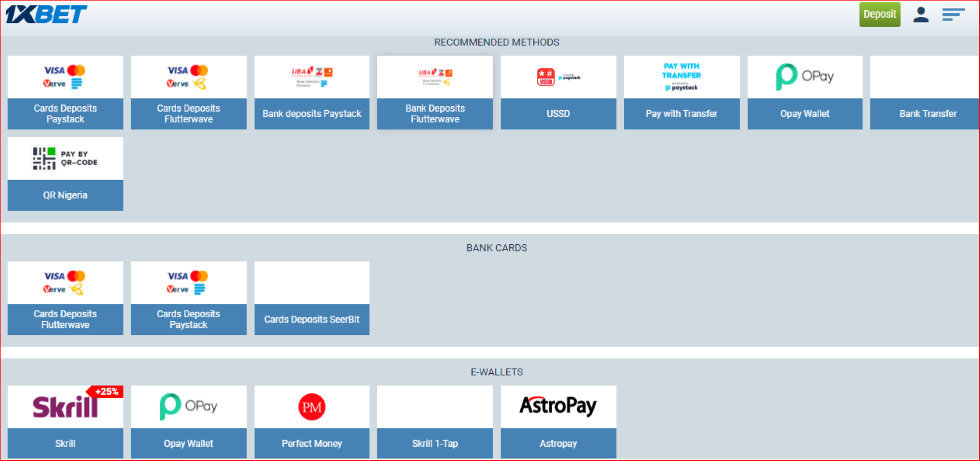This screenshot has width=980, height=461.
Task: Select Cards Deposits Flutterwave label in Bank Cards
Action: click(65, 319)
